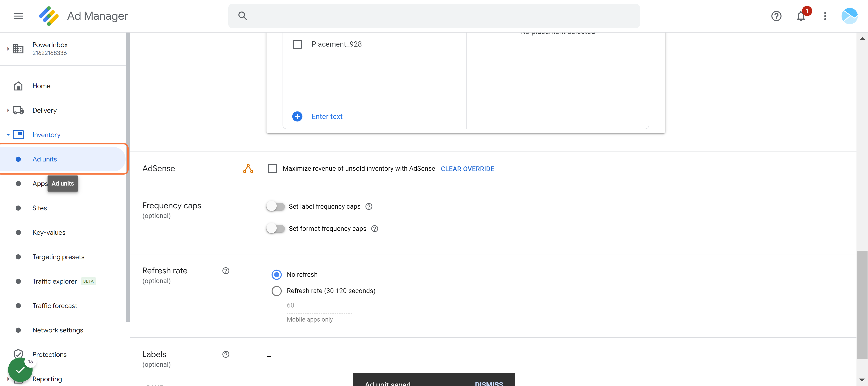Viewport: 868px width, 386px height.
Task: Collapse the Inventory section arrow
Action: coord(8,135)
